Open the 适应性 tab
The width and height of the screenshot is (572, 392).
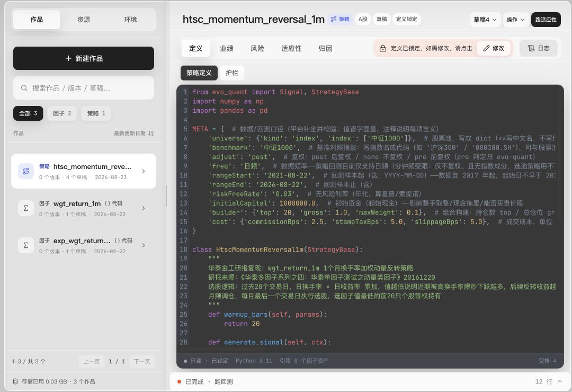[291, 48]
